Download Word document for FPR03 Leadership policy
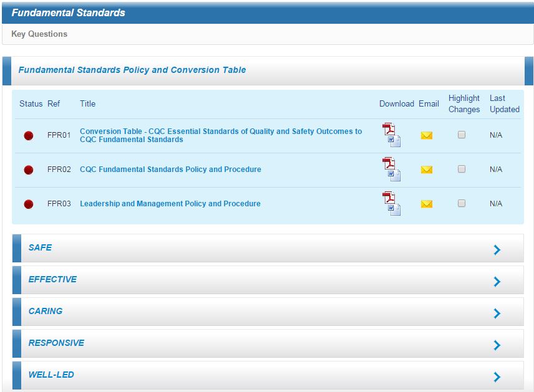 394,209
